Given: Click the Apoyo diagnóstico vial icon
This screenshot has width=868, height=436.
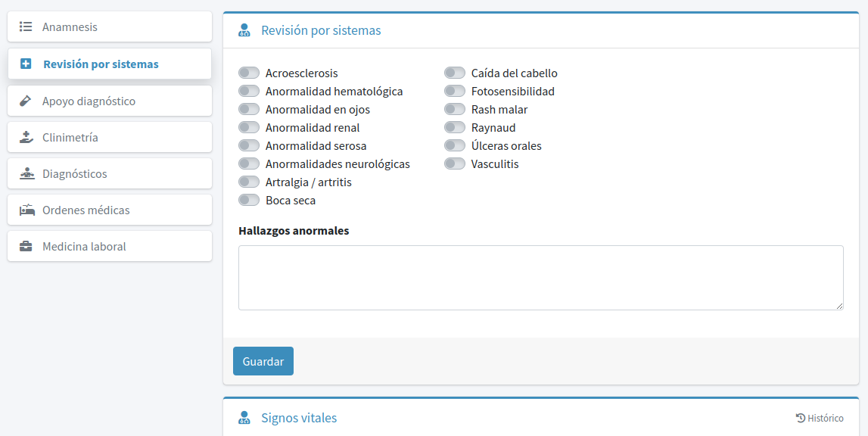Looking at the screenshot, I should pos(26,101).
